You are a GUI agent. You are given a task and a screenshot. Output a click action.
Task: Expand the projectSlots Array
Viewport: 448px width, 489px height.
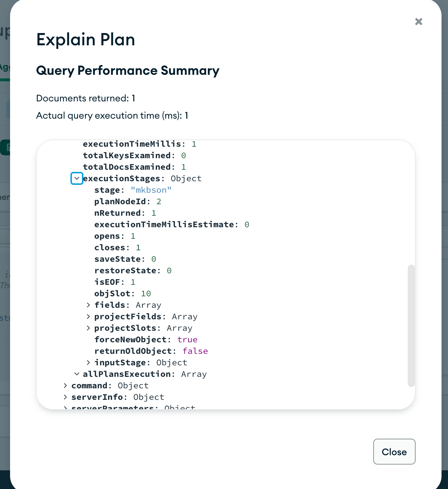[x=88, y=328]
